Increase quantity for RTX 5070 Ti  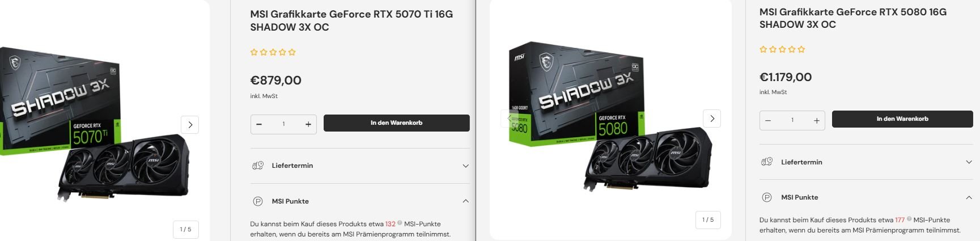point(308,124)
